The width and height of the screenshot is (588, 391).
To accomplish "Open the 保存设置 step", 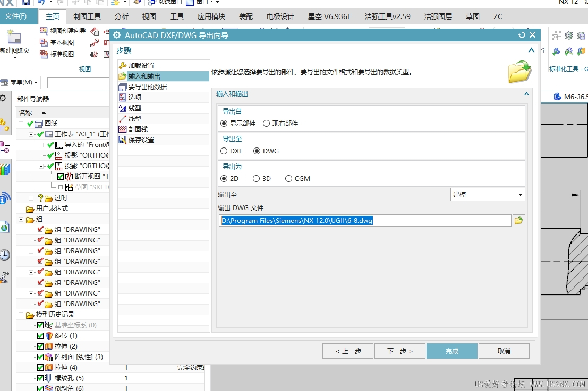I will click(164, 140).
